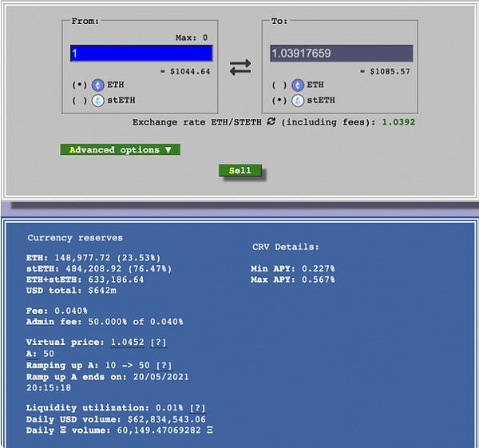Click the Admin fee 50.000% line
The height and width of the screenshot is (448, 479).
tap(105, 322)
